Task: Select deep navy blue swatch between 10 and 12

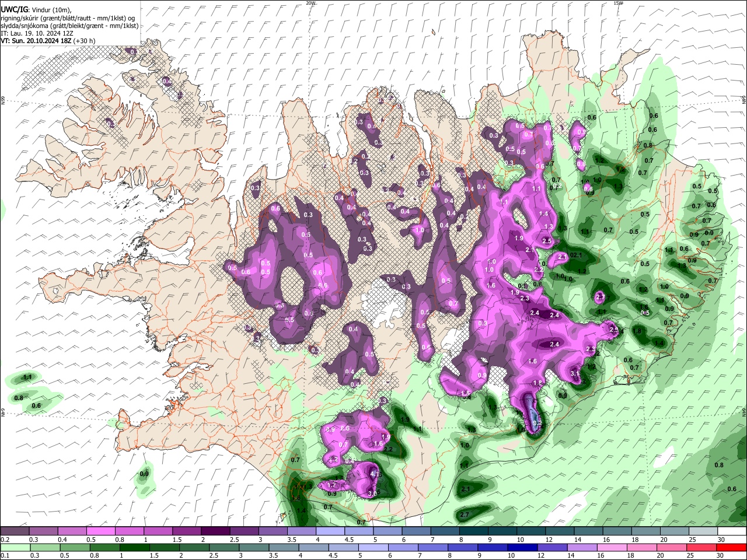Action: tap(522, 547)
